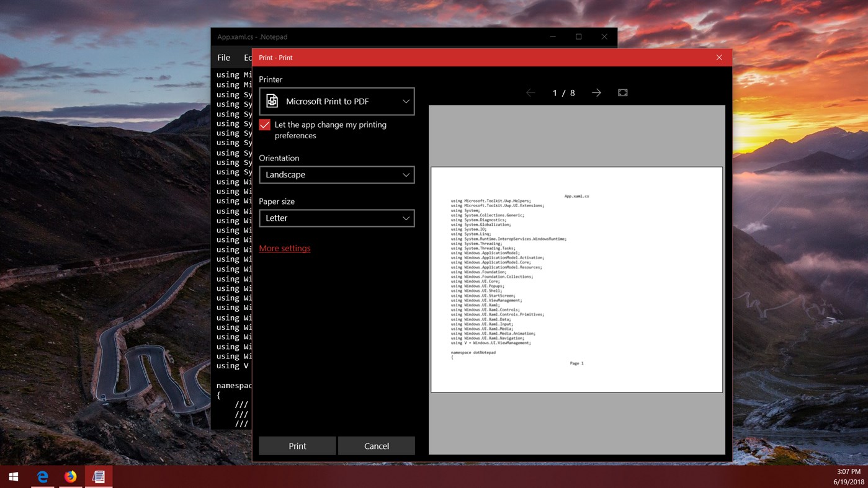Open More settings
This screenshot has width=868, height=488.
tap(284, 248)
